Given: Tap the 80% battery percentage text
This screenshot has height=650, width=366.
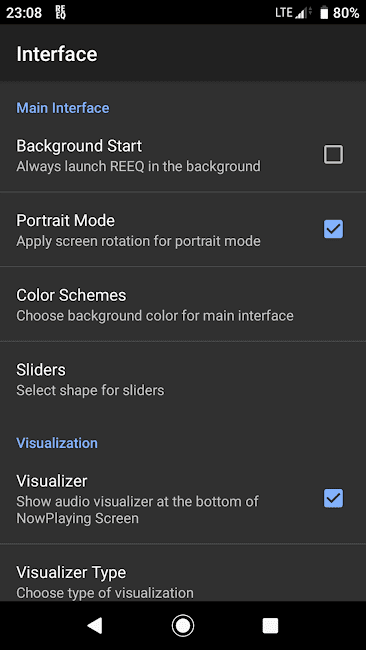Looking at the screenshot, I should point(346,13).
